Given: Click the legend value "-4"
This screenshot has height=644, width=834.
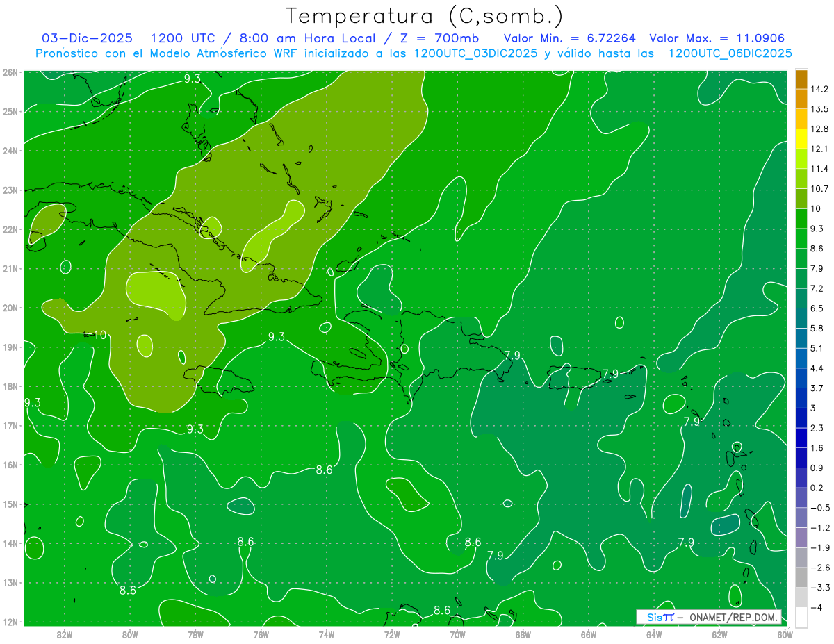Looking at the screenshot, I should pyautogui.click(x=816, y=606).
